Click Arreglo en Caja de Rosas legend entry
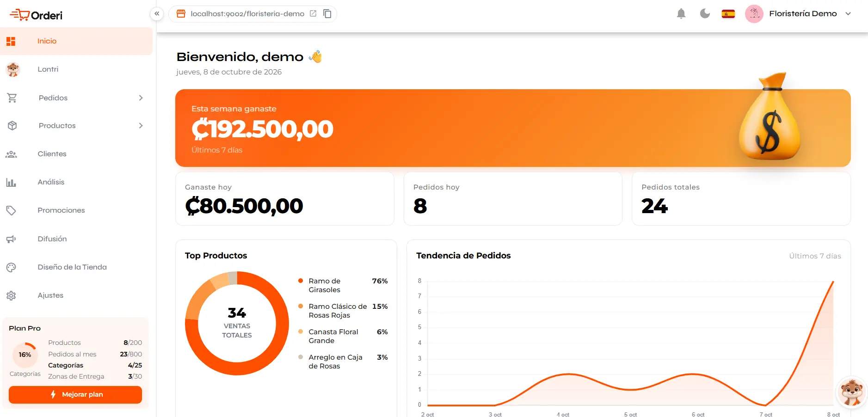868x417 pixels. (343, 362)
